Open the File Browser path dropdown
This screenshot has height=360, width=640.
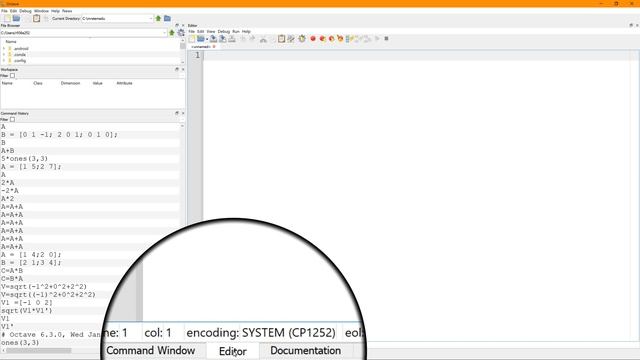coord(164,33)
